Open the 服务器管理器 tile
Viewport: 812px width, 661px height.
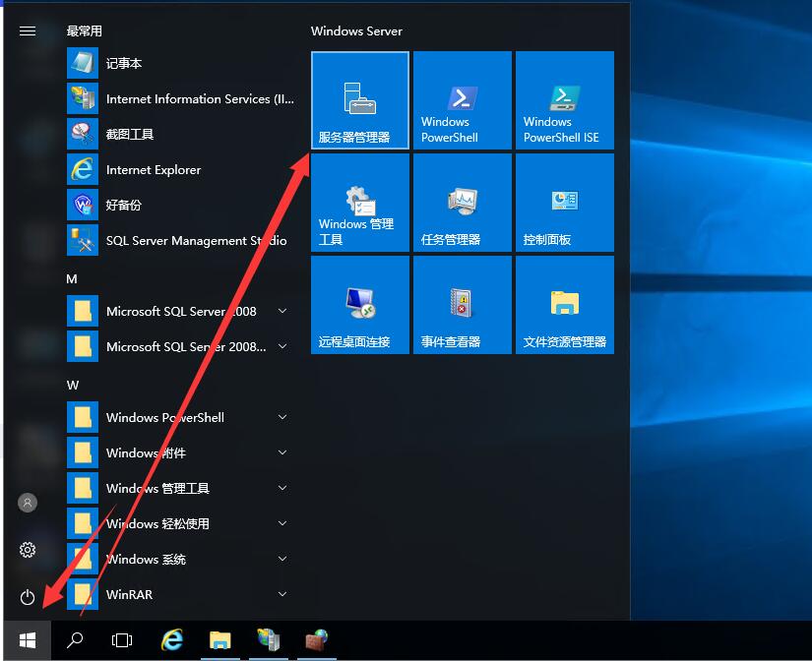point(360,100)
